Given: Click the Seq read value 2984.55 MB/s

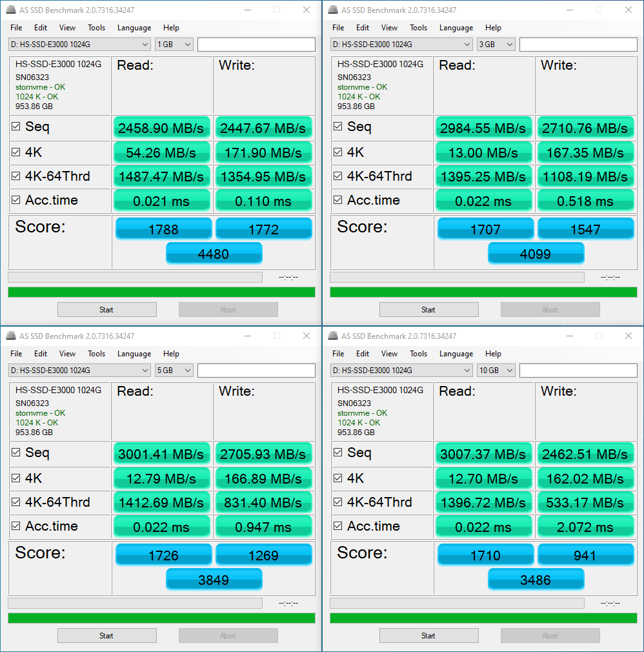Looking at the screenshot, I should coord(483,128).
